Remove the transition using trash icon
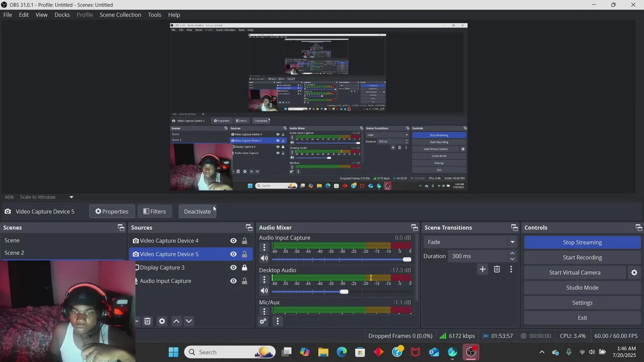 tap(497, 269)
